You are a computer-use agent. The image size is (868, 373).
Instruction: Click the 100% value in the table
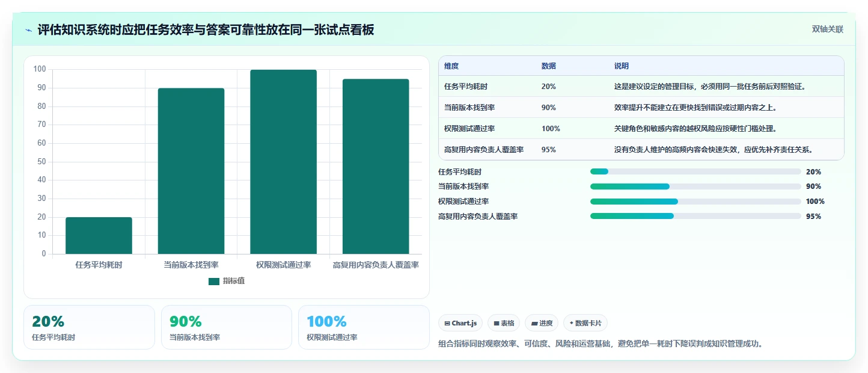[x=551, y=129]
